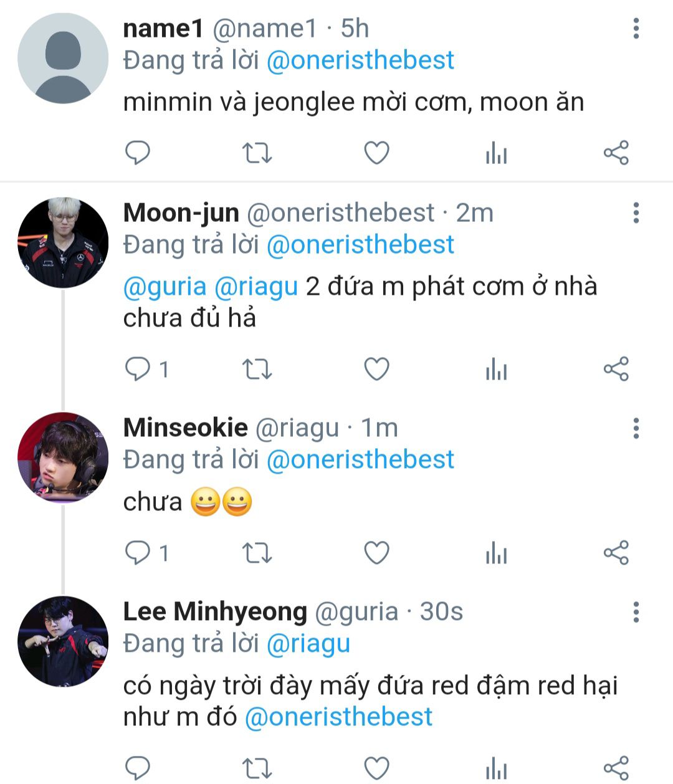This screenshot has height=784, width=673.
Task: Reply to Moon-jun's tweet
Action: [138, 370]
